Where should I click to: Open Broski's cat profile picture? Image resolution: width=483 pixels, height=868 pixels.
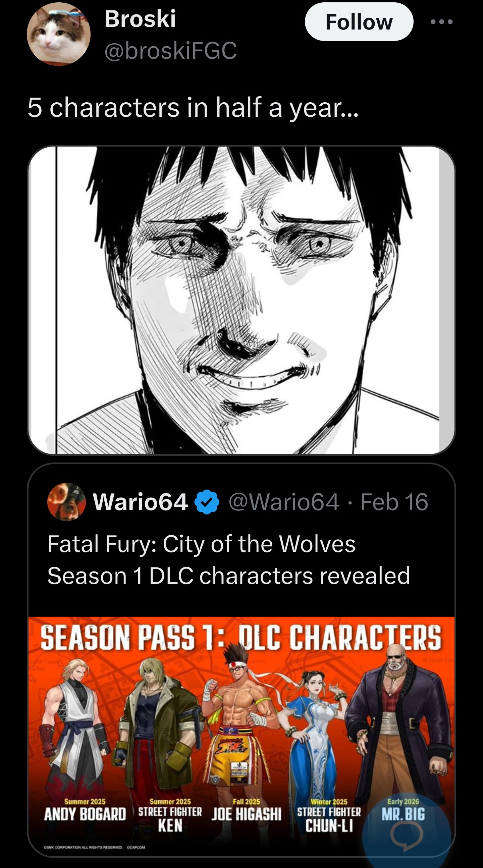click(59, 34)
